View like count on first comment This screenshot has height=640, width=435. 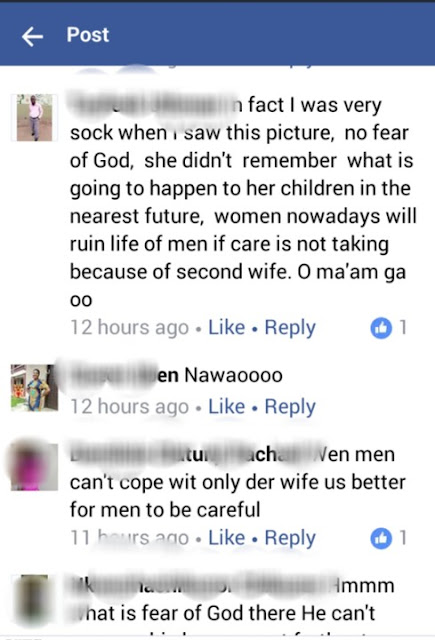point(403,327)
